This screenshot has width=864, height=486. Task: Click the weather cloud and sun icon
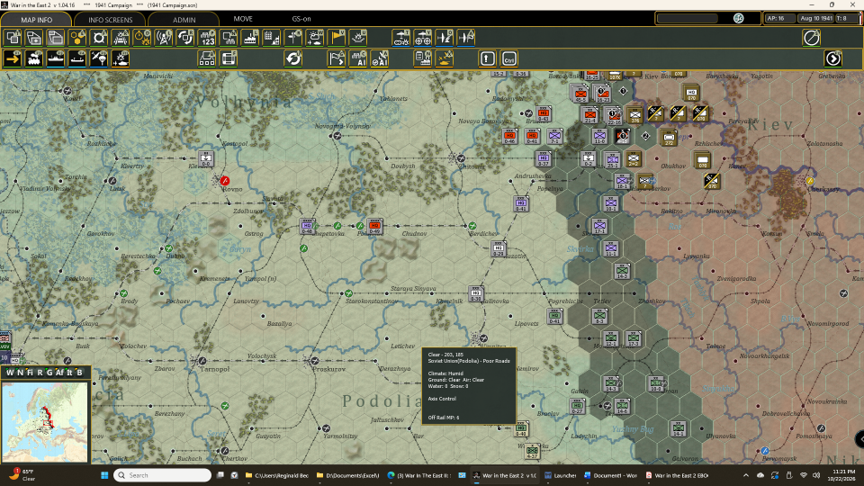[315, 38]
